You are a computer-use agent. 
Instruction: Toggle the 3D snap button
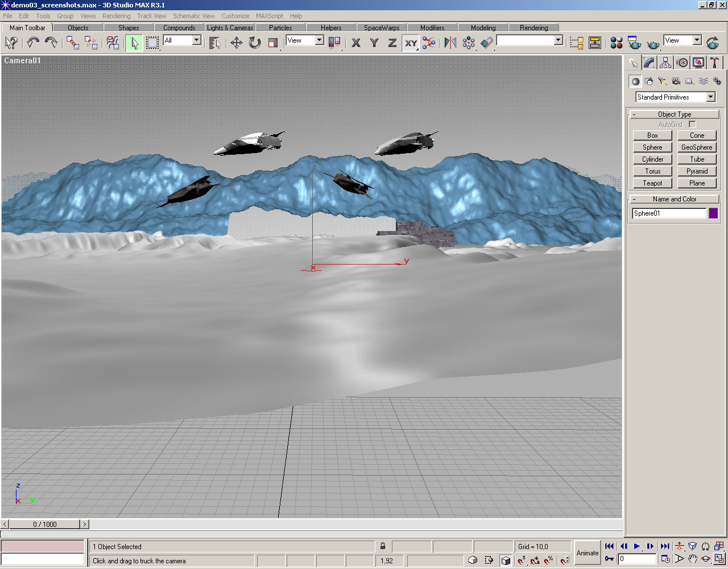(522, 560)
